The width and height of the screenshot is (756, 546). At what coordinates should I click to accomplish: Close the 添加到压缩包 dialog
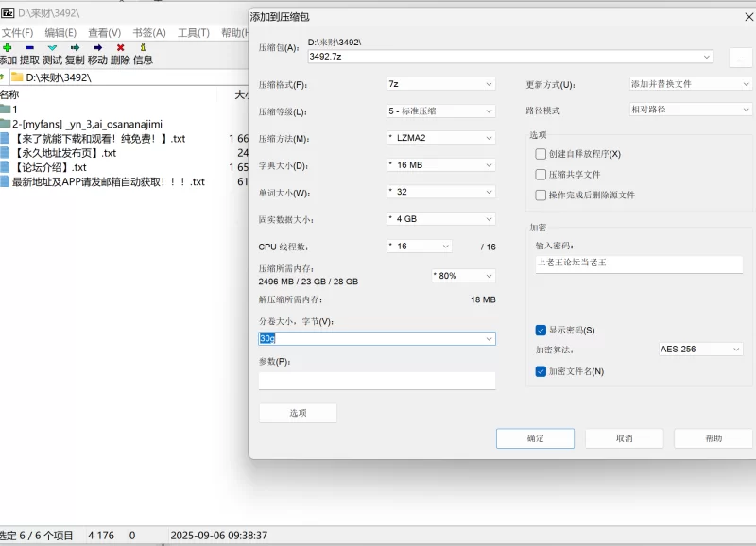point(748,17)
